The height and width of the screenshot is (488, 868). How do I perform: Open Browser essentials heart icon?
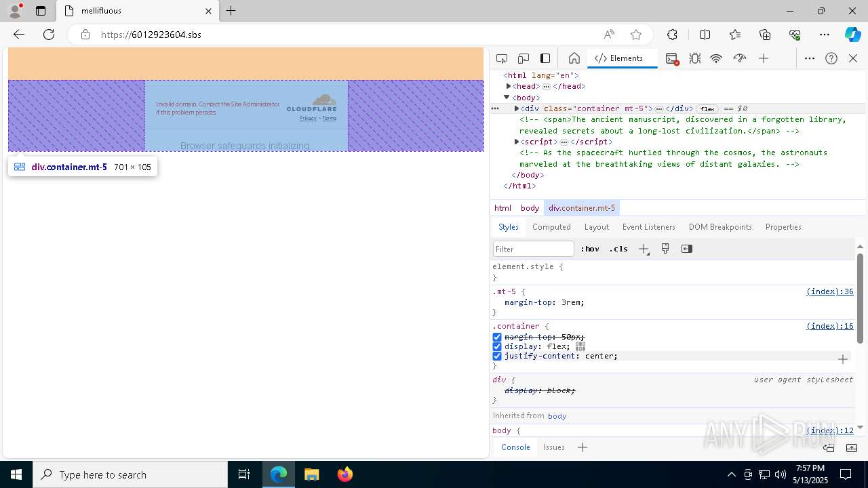tap(795, 35)
